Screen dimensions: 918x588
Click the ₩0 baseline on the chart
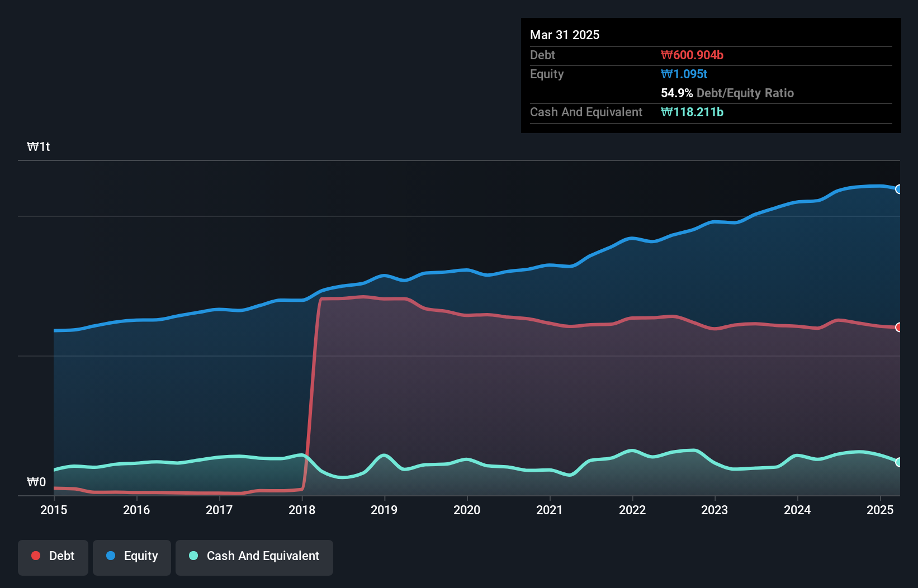click(x=36, y=482)
